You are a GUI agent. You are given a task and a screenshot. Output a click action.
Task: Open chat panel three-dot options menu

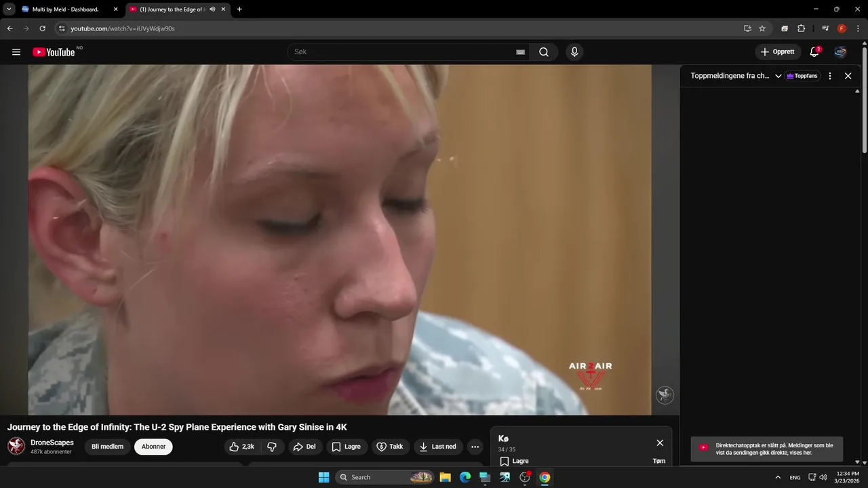click(829, 76)
